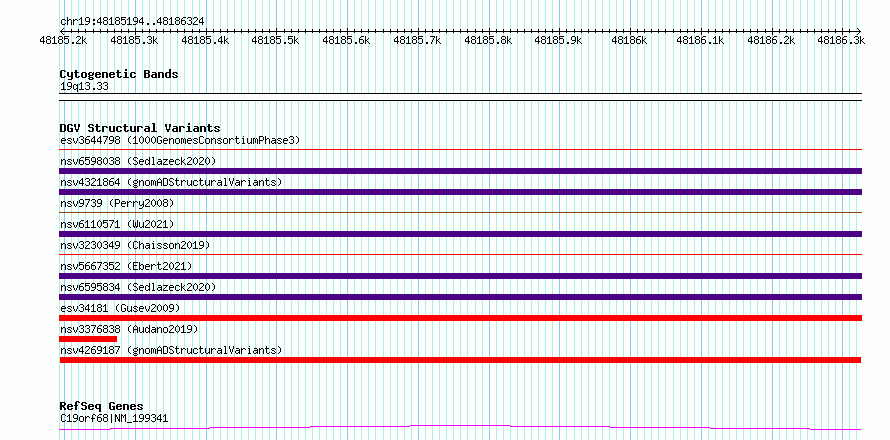Click the purple bar under nsv6598038
This screenshot has width=890, height=440.
[460, 171]
